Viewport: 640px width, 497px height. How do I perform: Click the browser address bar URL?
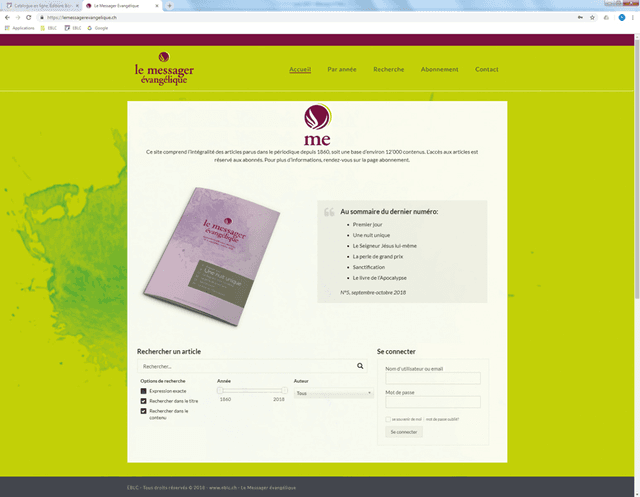82,18
